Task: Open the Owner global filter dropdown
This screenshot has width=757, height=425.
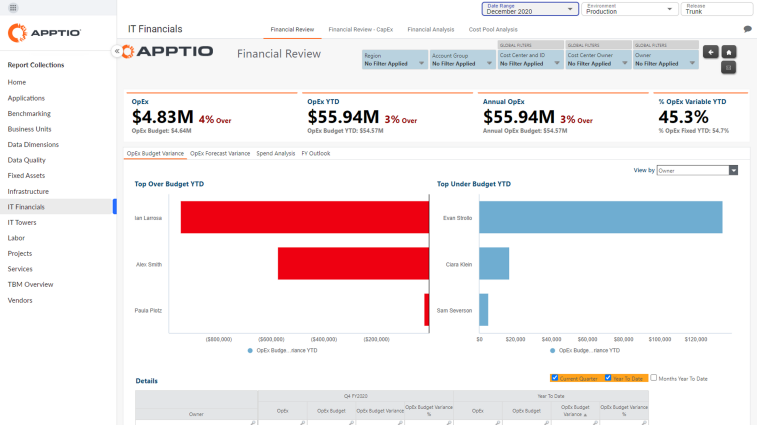Action: tap(666, 59)
